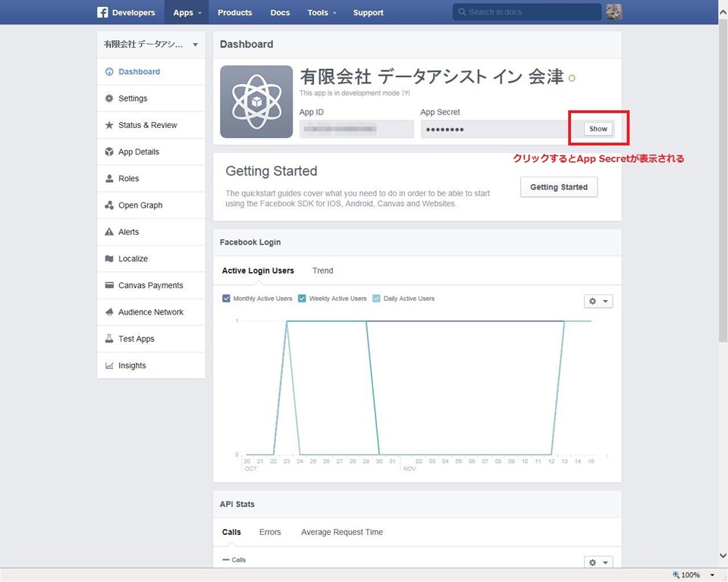This screenshot has width=728, height=582.
Task: Click the App ID field
Action: [x=356, y=129]
